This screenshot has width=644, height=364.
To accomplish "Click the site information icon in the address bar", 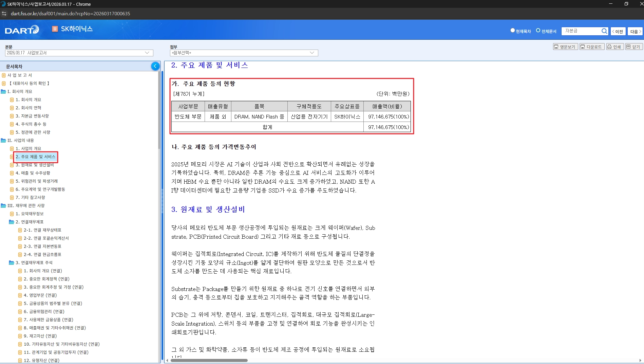I will [x=4, y=14].
